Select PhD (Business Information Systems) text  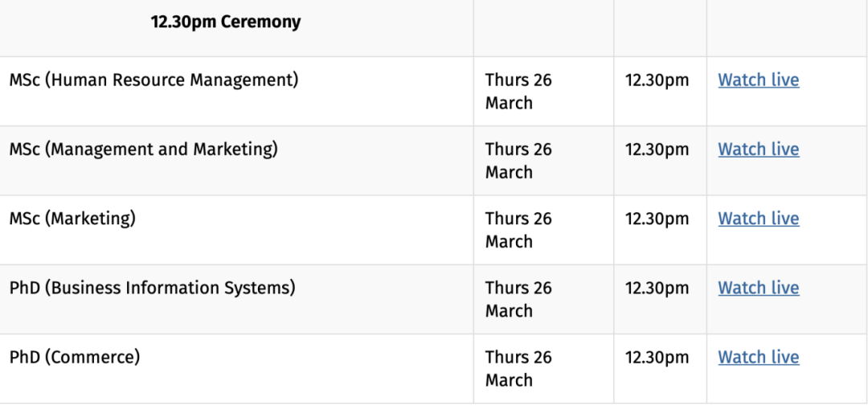point(152,288)
